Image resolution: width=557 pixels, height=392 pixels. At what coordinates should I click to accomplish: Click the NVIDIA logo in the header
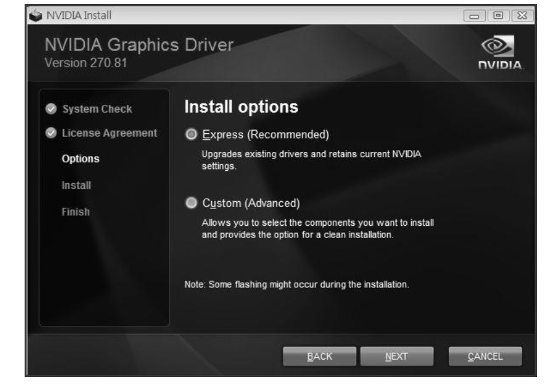[499, 52]
